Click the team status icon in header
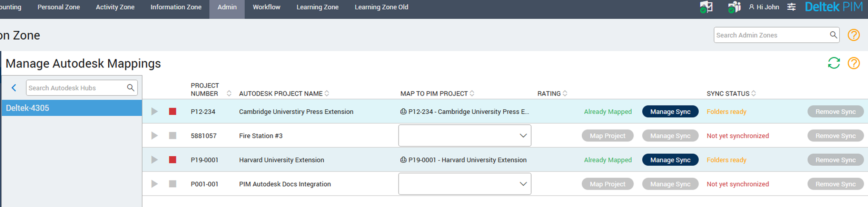The height and width of the screenshot is (207, 868). [734, 7]
